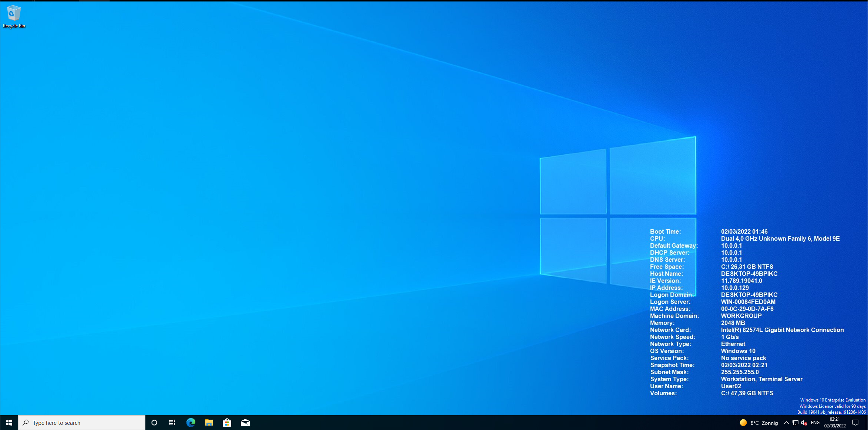Show hidden system tray icons
Screen dimensions: 868x430
click(786, 423)
